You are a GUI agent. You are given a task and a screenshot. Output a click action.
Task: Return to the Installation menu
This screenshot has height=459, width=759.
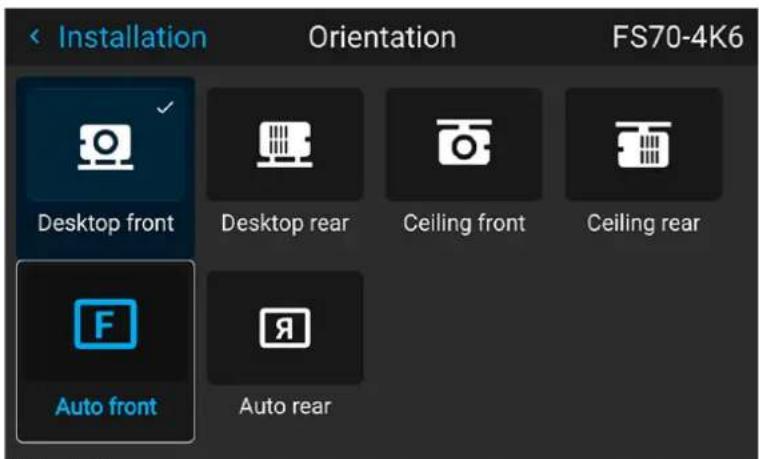(132, 37)
